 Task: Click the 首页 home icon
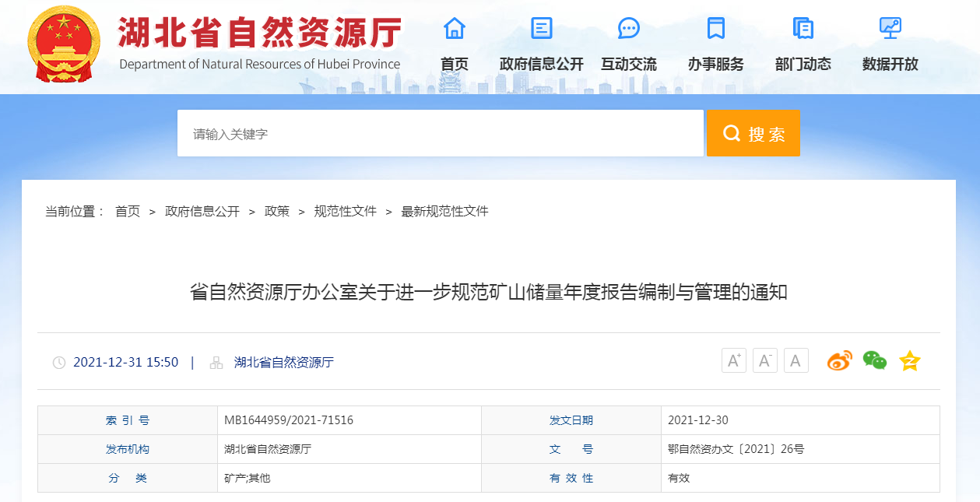[454, 28]
